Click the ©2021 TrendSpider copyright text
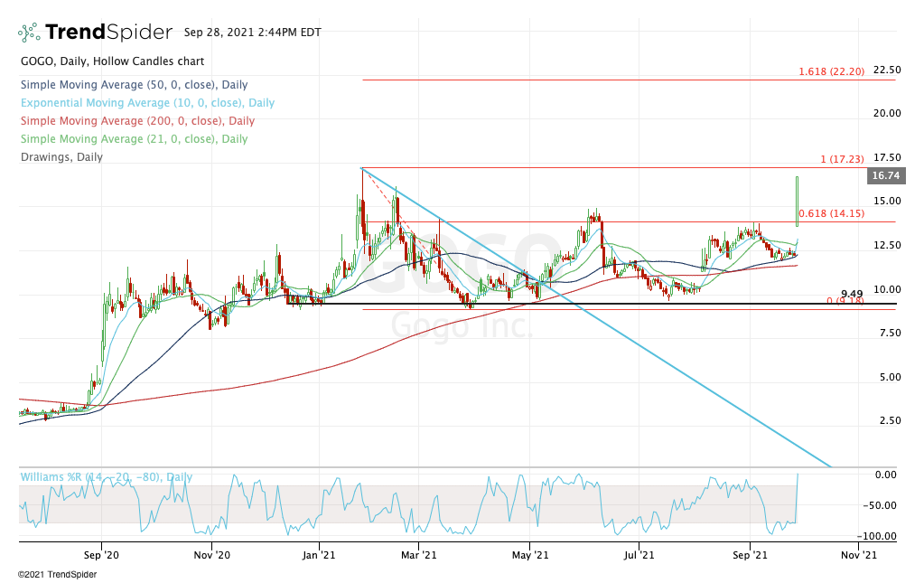The image size is (924, 583). [56, 574]
